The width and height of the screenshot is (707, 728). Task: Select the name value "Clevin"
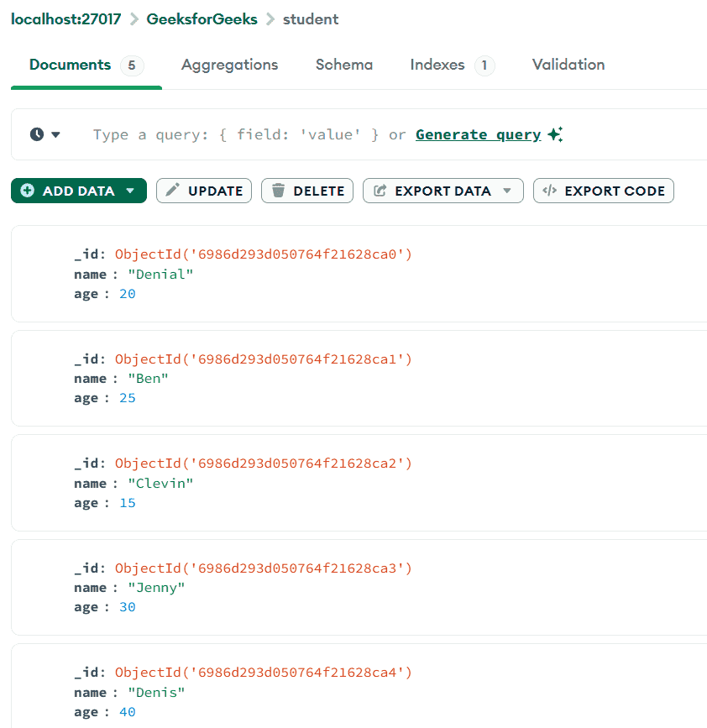click(160, 484)
